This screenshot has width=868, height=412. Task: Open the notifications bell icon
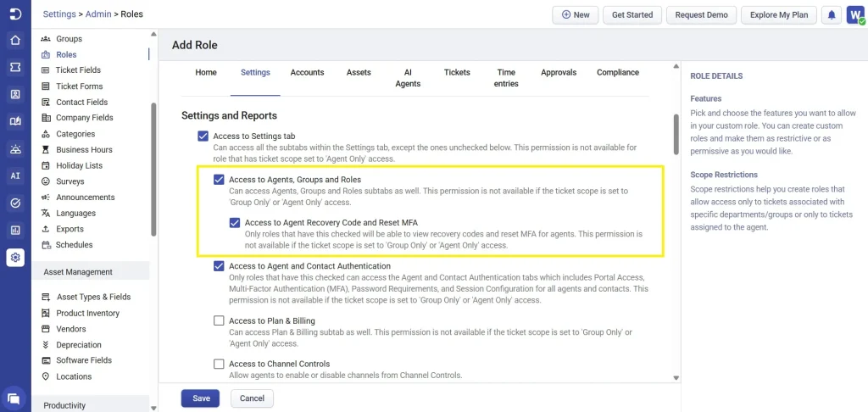pos(832,15)
